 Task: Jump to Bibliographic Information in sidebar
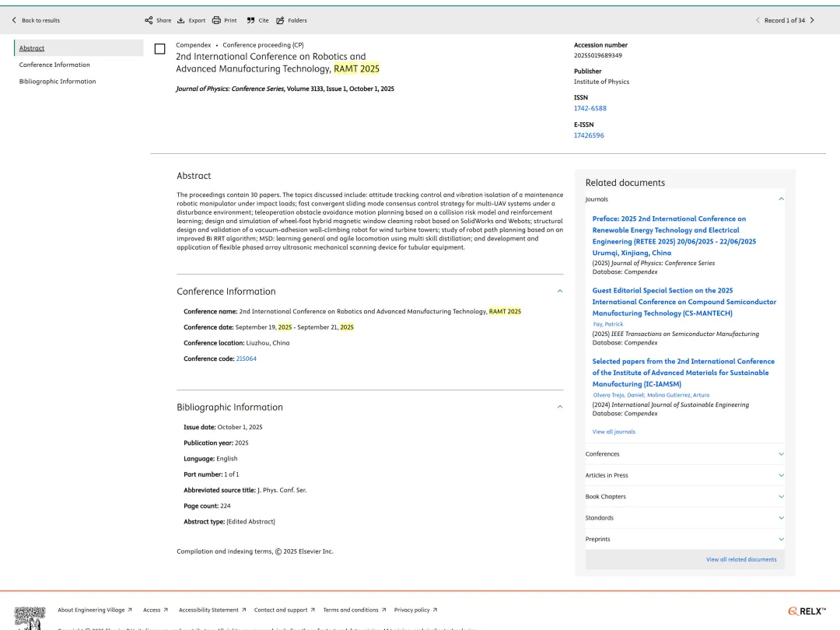(58, 82)
